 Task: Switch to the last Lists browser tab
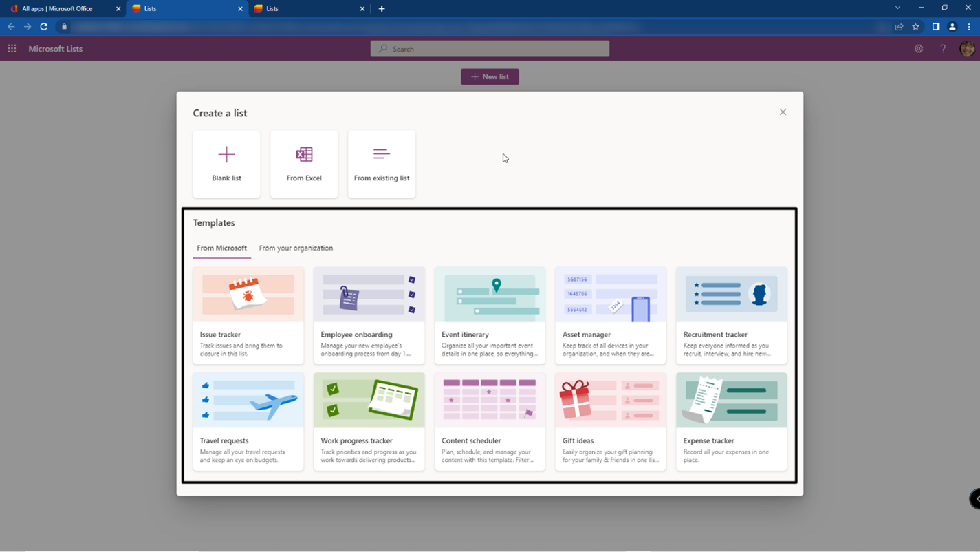[308, 9]
